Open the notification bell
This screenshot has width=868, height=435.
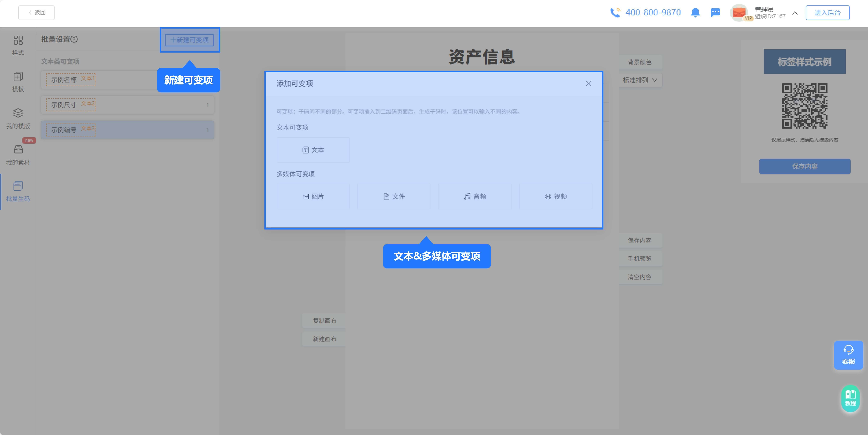695,13
